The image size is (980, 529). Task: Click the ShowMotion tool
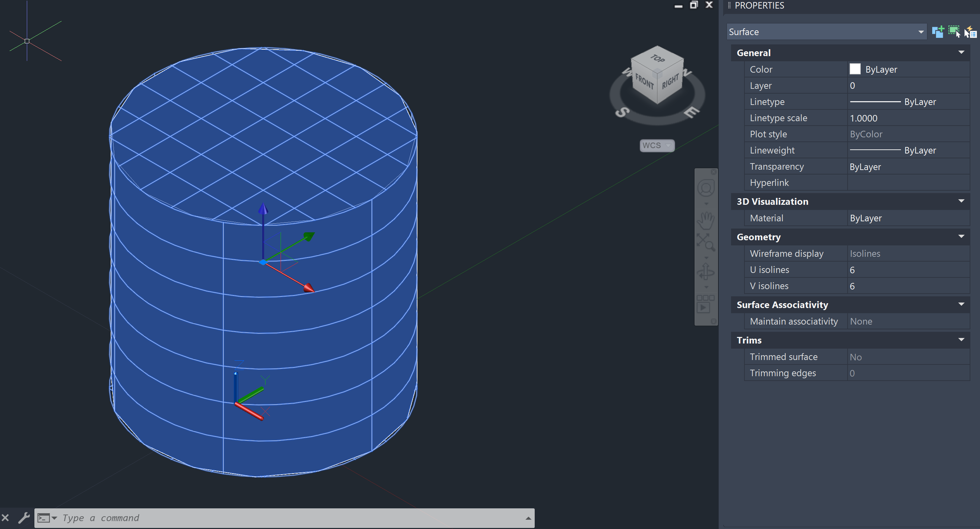(x=706, y=304)
